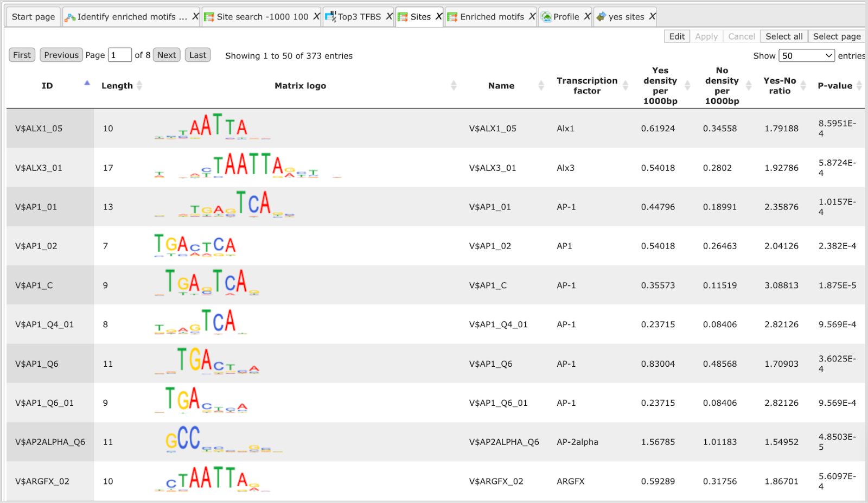
Task: Close the Profile tab
Action: tap(587, 17)
